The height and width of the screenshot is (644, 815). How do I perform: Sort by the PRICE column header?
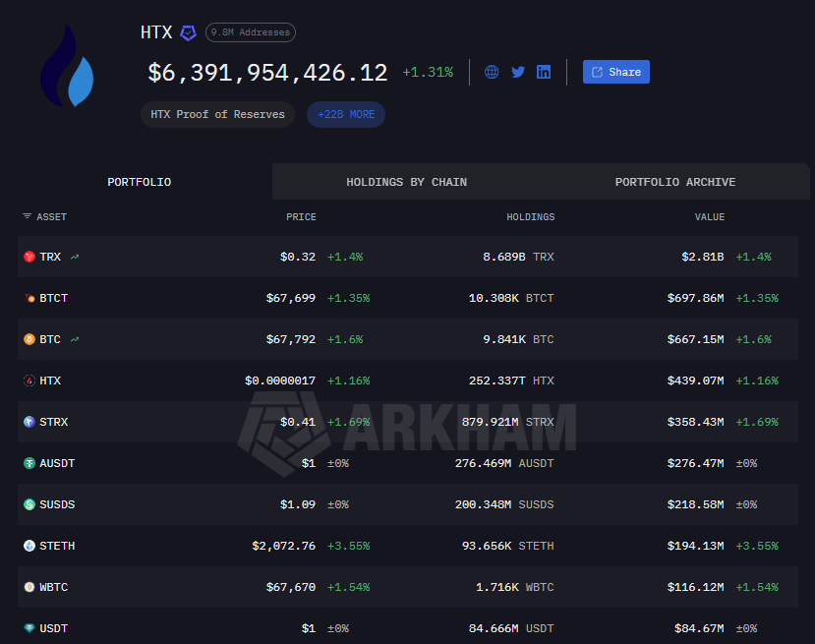301,216
